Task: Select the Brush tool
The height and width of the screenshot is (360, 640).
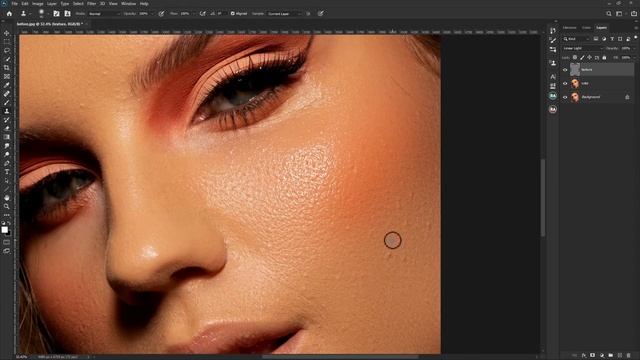Action: click(x=7, y=102)
